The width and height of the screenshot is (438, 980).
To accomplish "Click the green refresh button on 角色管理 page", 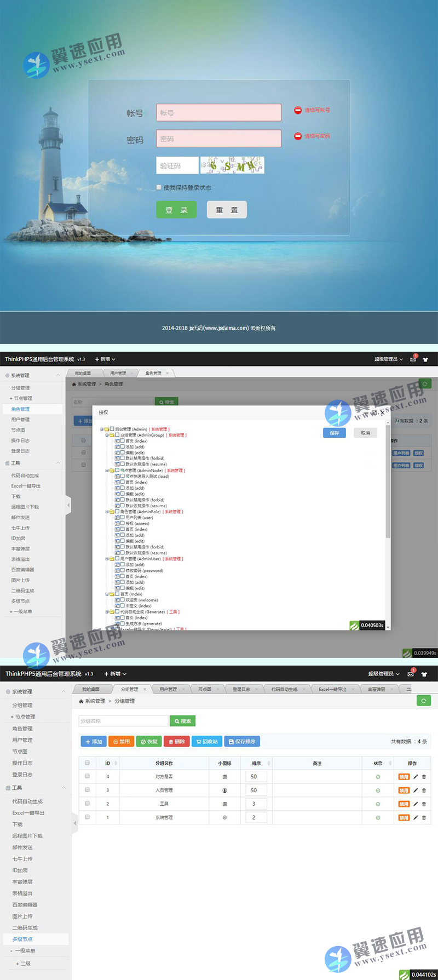I will click(x=425, y=383).
